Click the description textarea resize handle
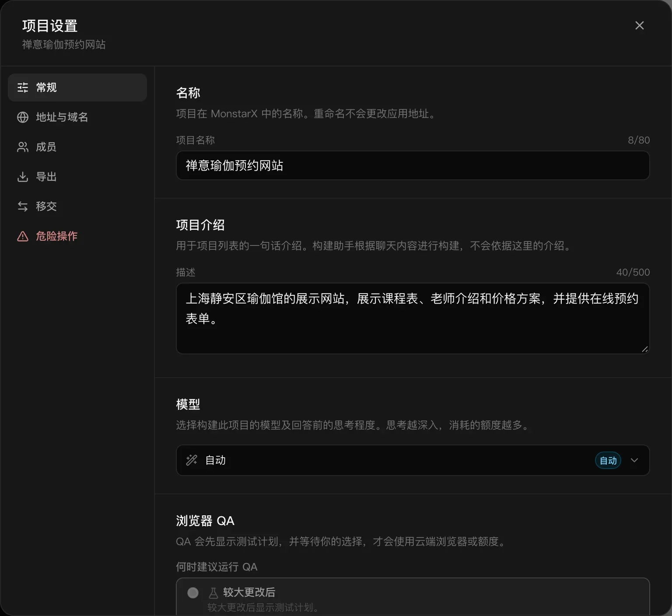 (645, 349)
